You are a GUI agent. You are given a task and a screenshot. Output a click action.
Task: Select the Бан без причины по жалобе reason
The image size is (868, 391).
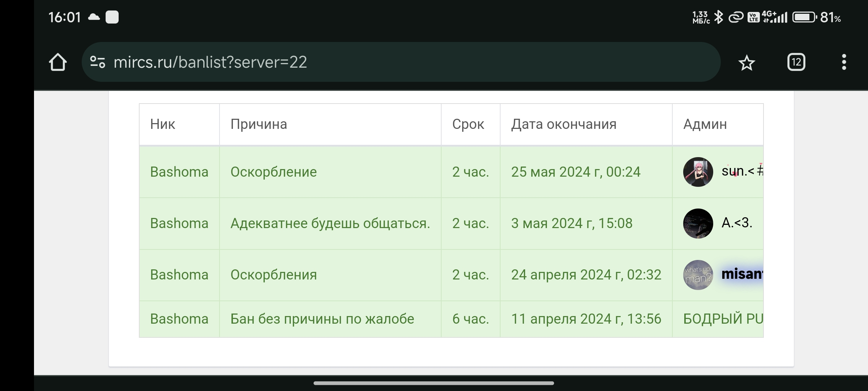(x=322, y=319)
